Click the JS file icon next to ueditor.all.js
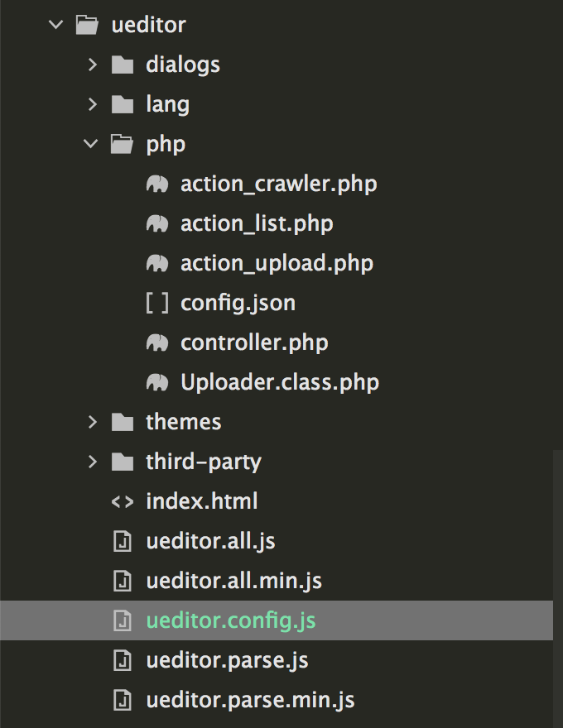 (123, 541)
